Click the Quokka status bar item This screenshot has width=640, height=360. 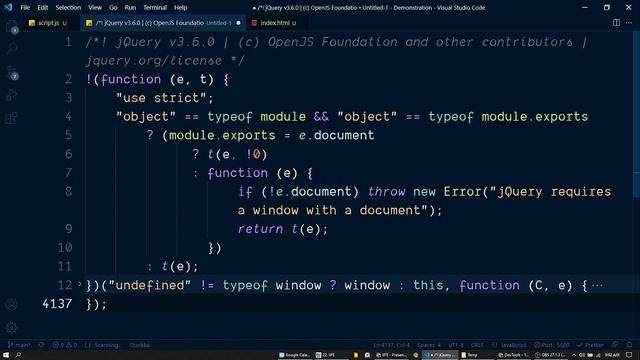pos(140,345)
